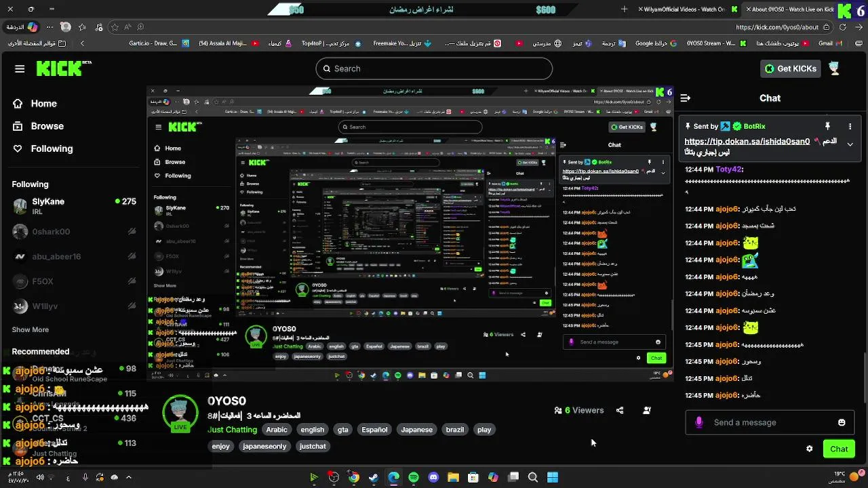
Task: Click 6 Viewers count
Action: tap(579, 410)
